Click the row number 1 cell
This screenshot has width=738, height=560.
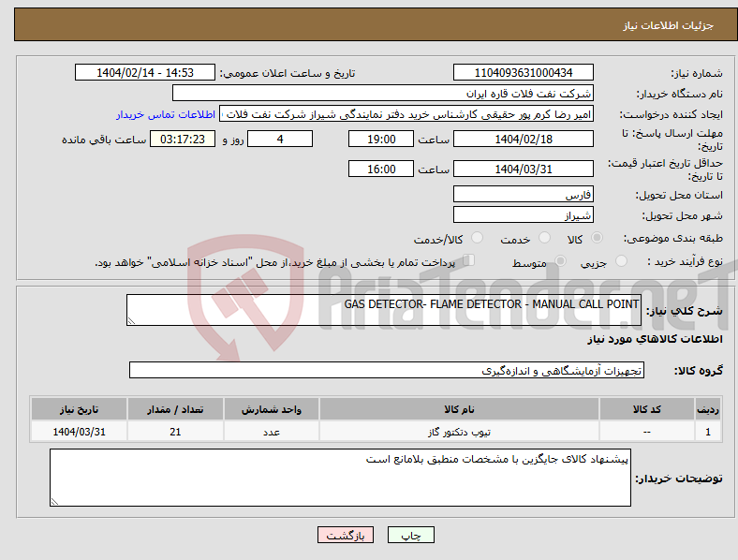pyautogui.click(x=708, y=432)
